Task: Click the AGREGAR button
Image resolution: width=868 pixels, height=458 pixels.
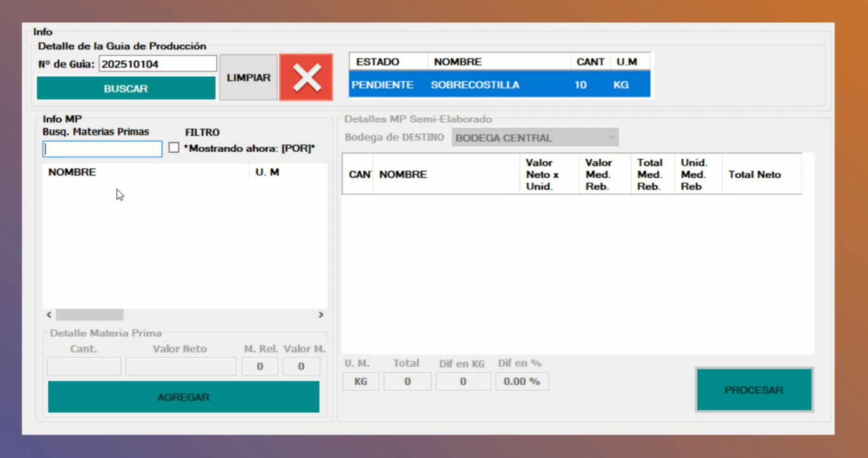Action: [x=184, y=397]
